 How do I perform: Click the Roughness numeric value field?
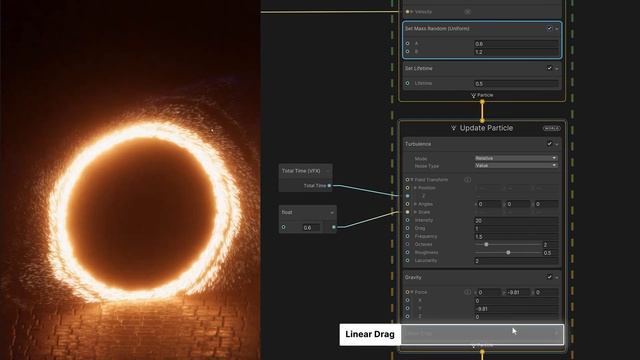tap(551, 253)
